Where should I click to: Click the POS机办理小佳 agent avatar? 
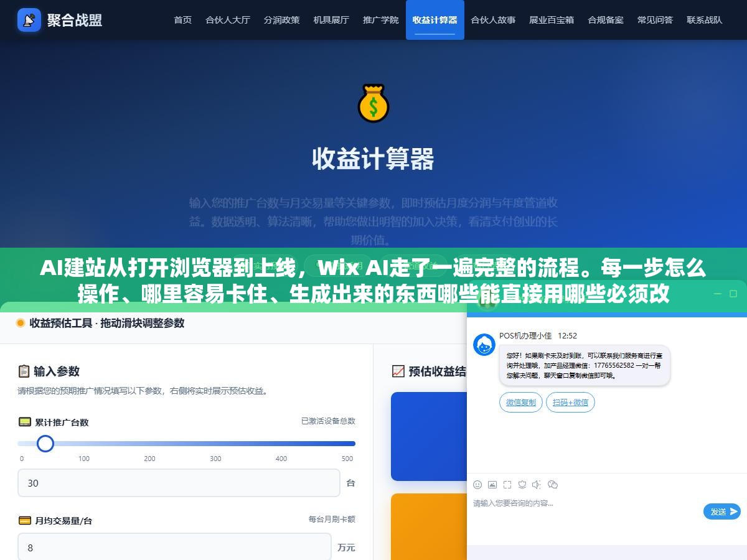(484, 345)
